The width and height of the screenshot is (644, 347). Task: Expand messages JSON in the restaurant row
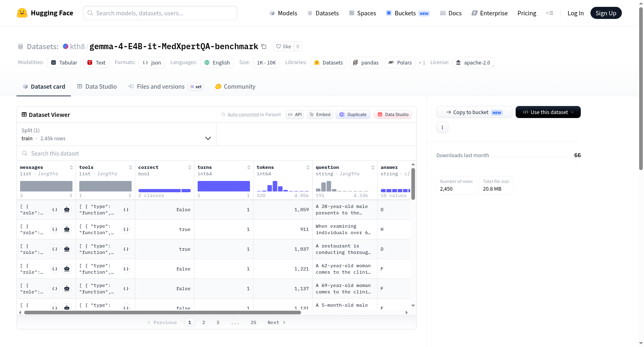(x=55, y=249)
